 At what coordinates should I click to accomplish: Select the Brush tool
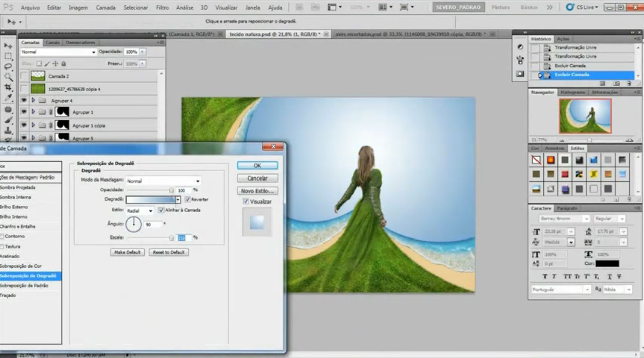(x=8, y=120)
